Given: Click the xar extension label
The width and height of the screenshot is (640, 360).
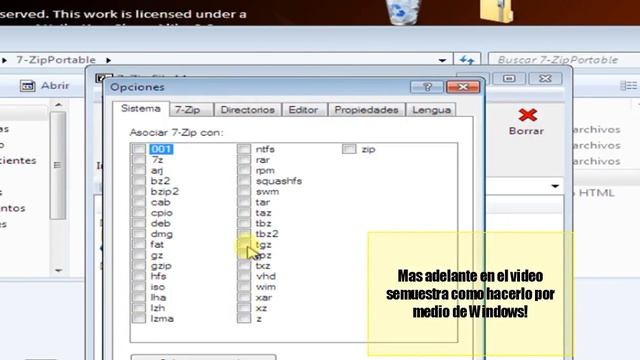Looking at the screenshot, I should coord(264,297).
